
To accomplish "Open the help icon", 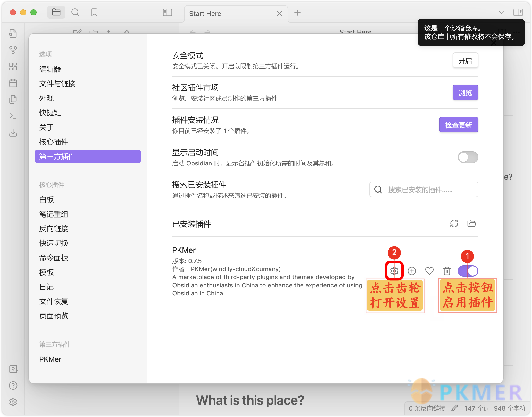I will click(x=13, y=386).
